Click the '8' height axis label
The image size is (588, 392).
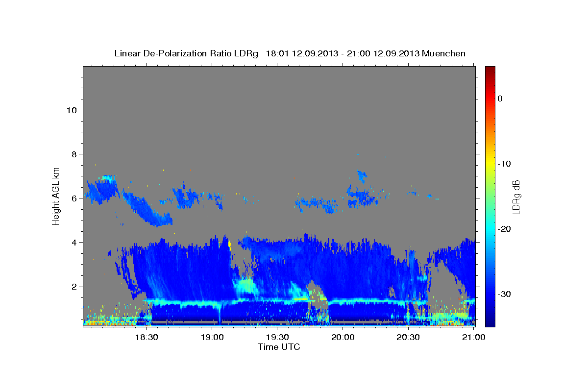[x=74, y=154]
